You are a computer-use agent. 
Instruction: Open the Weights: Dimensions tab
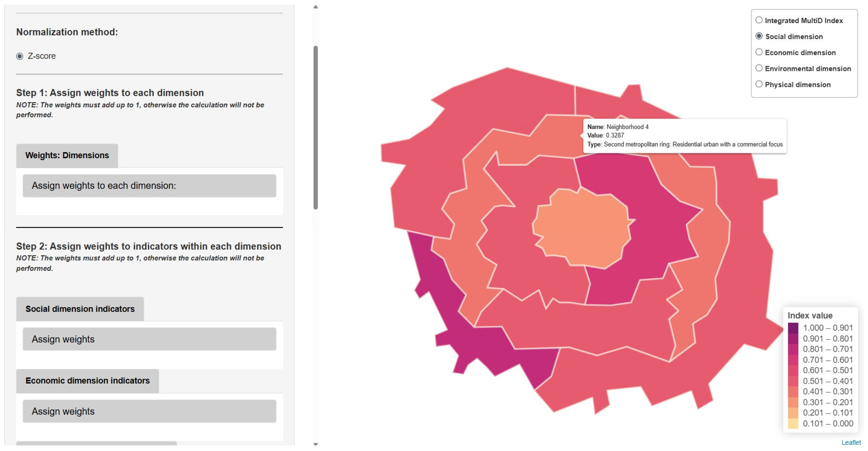(67, 156)
